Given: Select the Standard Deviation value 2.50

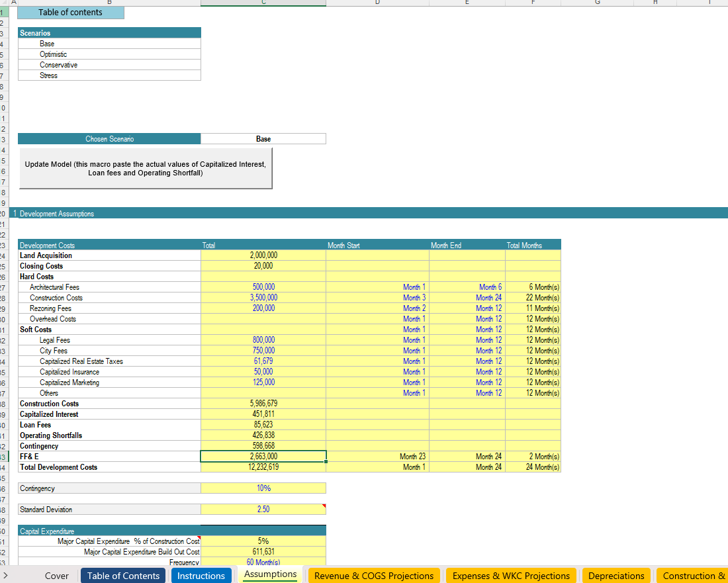Looking at the screenshot, I should tap(263, 510).
